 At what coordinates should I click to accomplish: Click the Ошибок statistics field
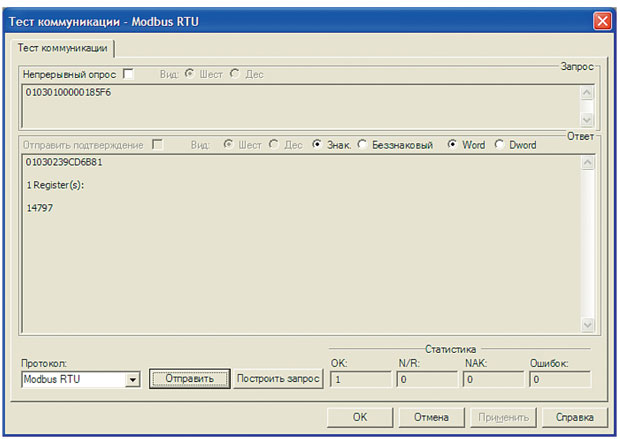[560, 379]
